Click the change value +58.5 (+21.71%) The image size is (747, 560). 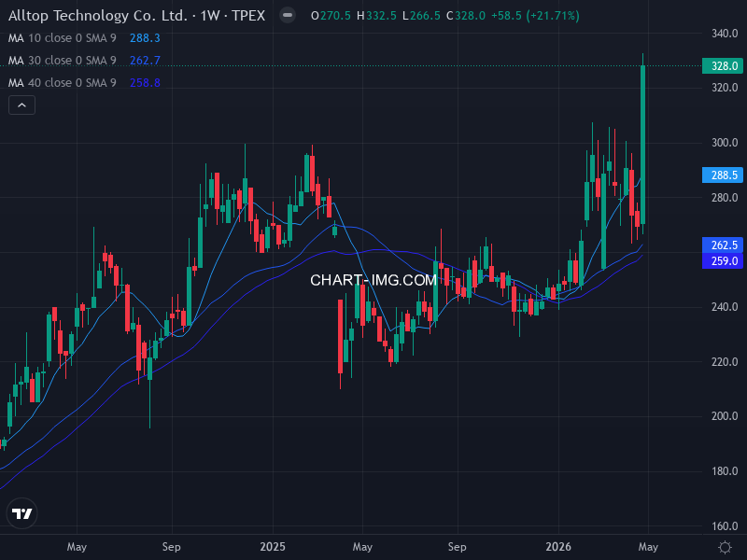pos(535,16)
